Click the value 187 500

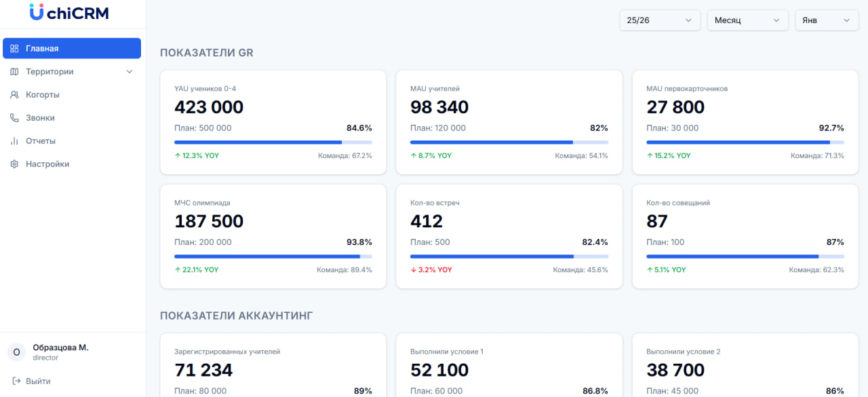(209, 221)
